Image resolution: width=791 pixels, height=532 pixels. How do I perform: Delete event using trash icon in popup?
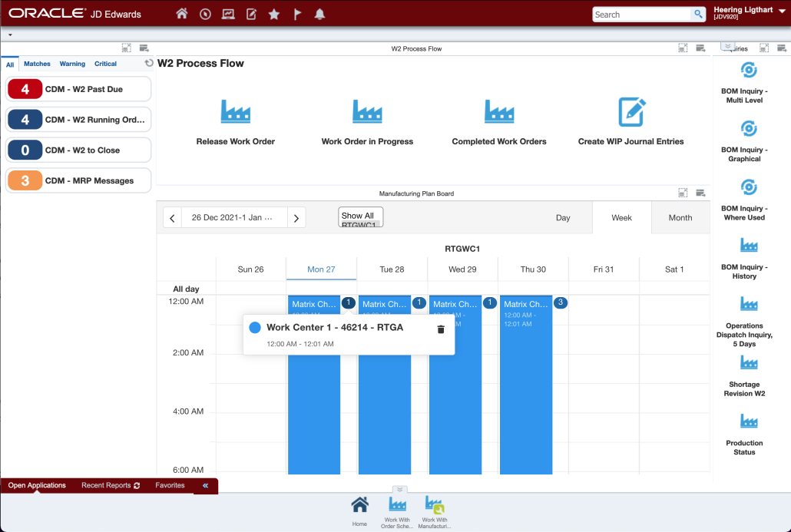[x=441, y=329]
